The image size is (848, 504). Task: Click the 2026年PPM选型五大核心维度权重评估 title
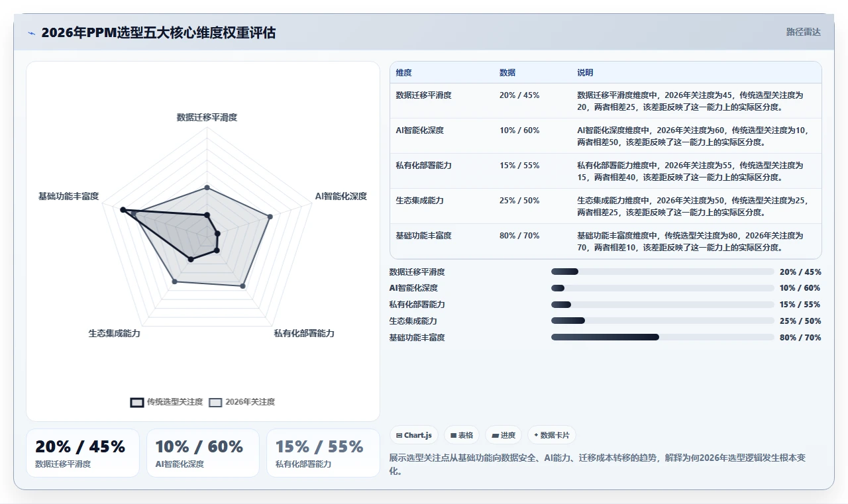pos(158,33)
